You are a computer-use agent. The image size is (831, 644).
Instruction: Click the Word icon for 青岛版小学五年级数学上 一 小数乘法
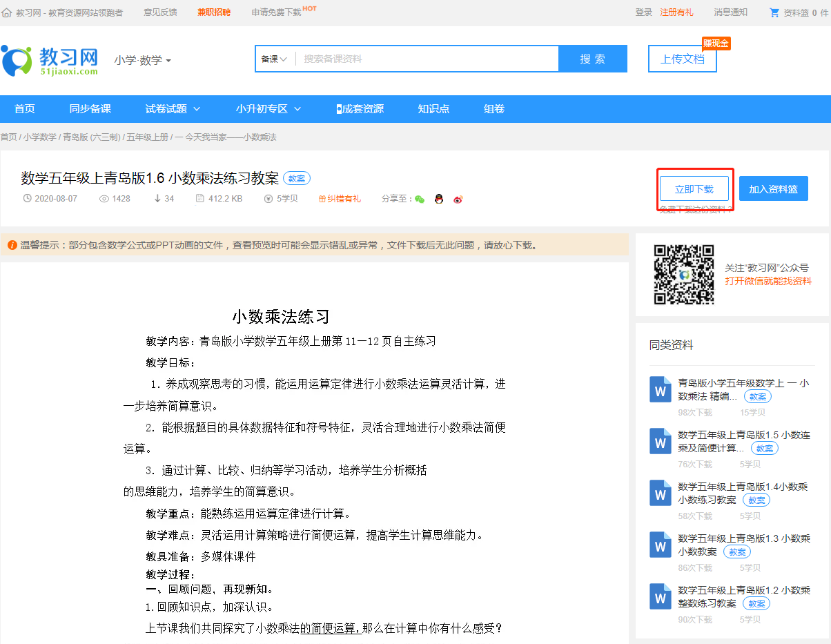[661, 389]
